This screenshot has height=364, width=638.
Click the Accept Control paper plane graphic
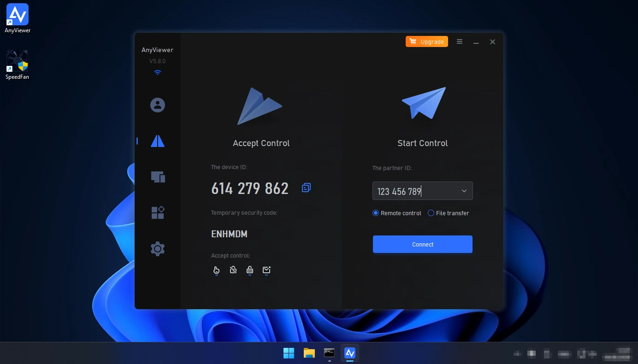click(260, 106)
